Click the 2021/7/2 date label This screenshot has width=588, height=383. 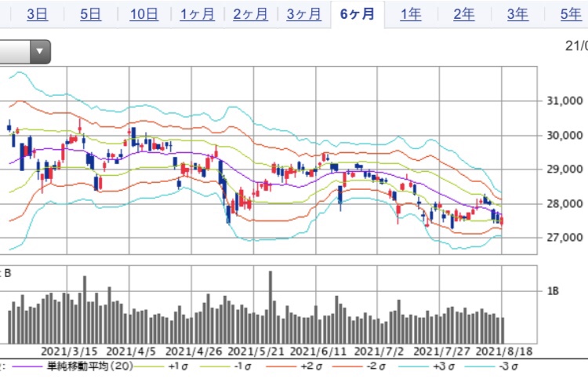pos(379,352)
